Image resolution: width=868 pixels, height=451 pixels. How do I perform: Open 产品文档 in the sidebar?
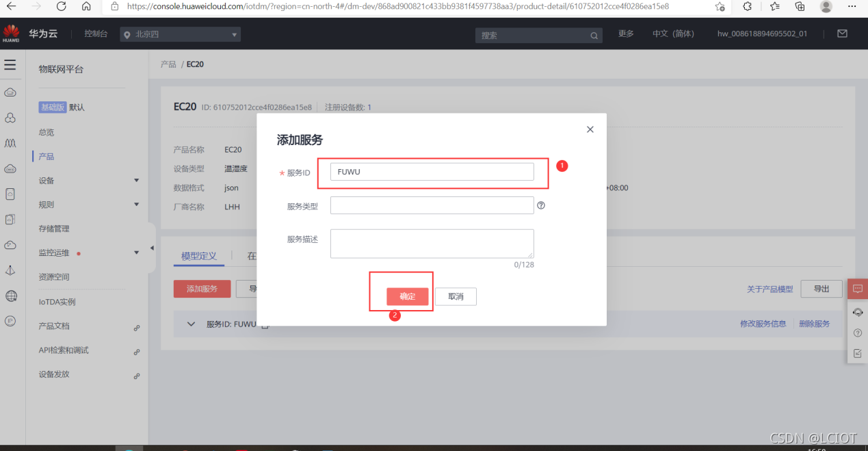coord(54,326)
